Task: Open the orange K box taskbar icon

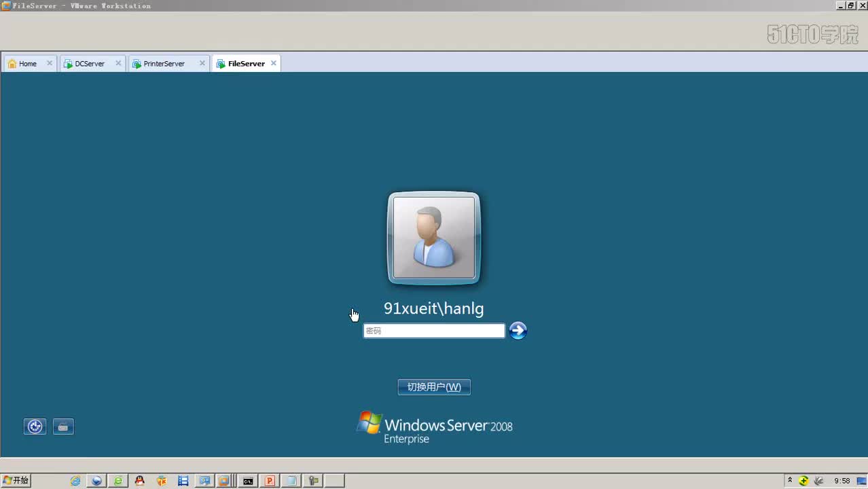Action: tap(162, 481)
